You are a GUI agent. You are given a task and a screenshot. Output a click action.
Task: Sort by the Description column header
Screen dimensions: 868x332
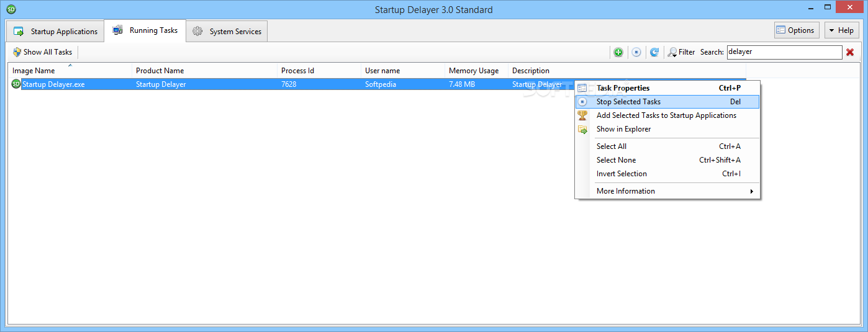pos(626,71)
